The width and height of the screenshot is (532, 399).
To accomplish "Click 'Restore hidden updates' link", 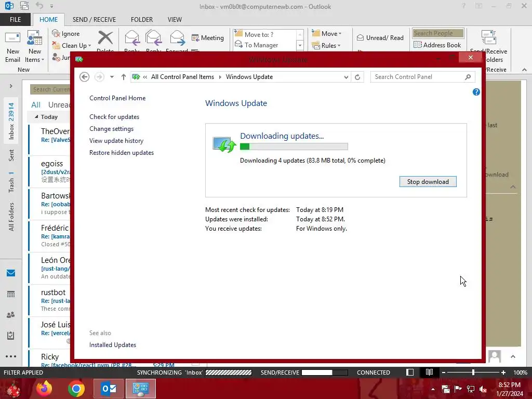I will point(122,153).
